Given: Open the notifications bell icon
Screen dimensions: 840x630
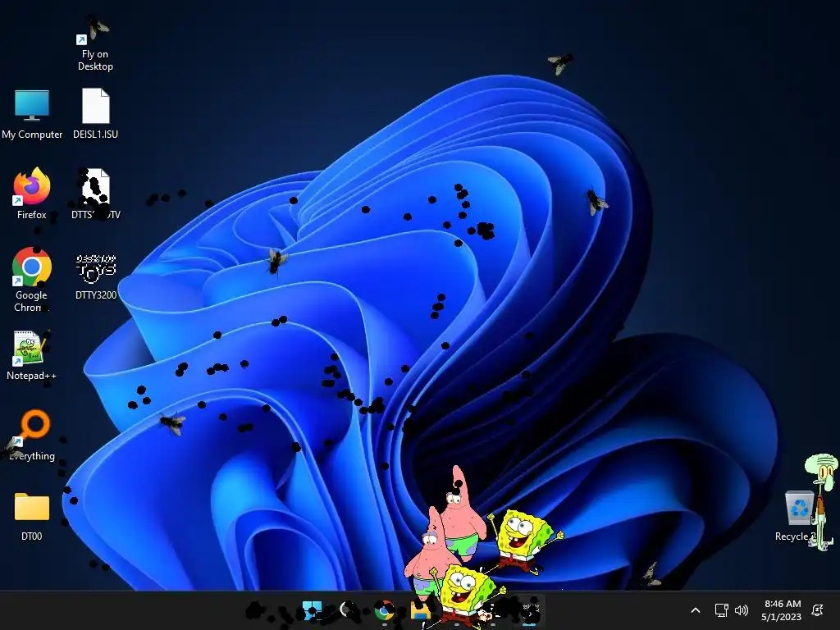Looking at the screenshot, I should pos(818,610).
